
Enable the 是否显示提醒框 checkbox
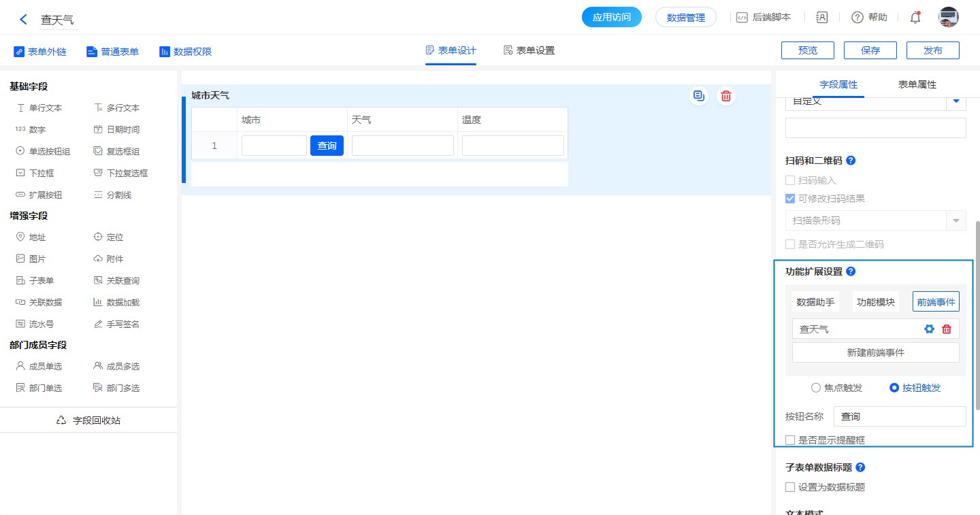click(790, 440)
